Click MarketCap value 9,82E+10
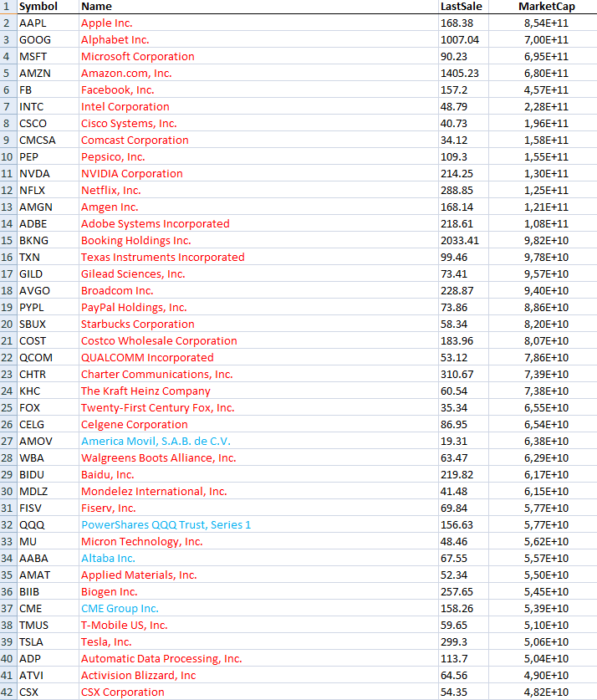This screenshot has height=700, width=597. [x=543, y=240]
